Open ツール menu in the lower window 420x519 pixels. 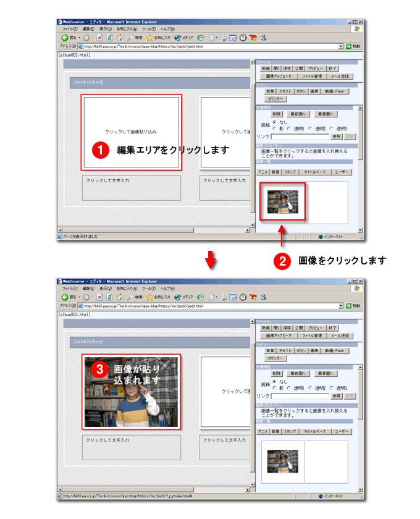click(149, 289)
